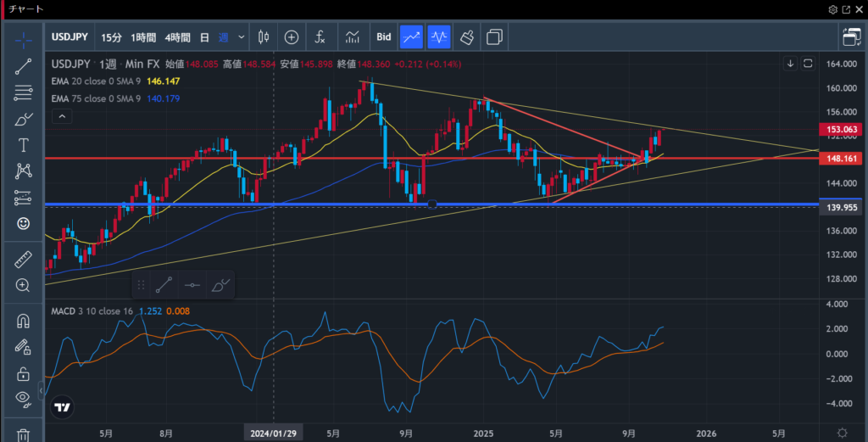
Task: Select the Text tool in sidebar
Action: pos(24,145)
